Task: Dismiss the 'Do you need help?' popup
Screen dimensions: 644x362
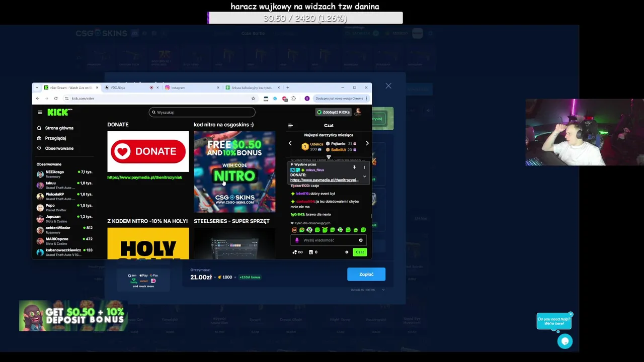Action: tap(571, 314)
